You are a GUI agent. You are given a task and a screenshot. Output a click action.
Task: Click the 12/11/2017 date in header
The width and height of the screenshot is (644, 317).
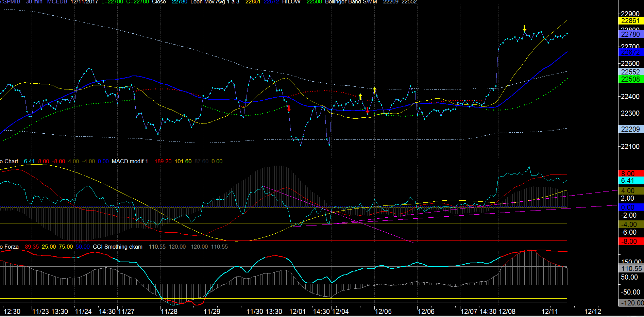click(84, 2)
